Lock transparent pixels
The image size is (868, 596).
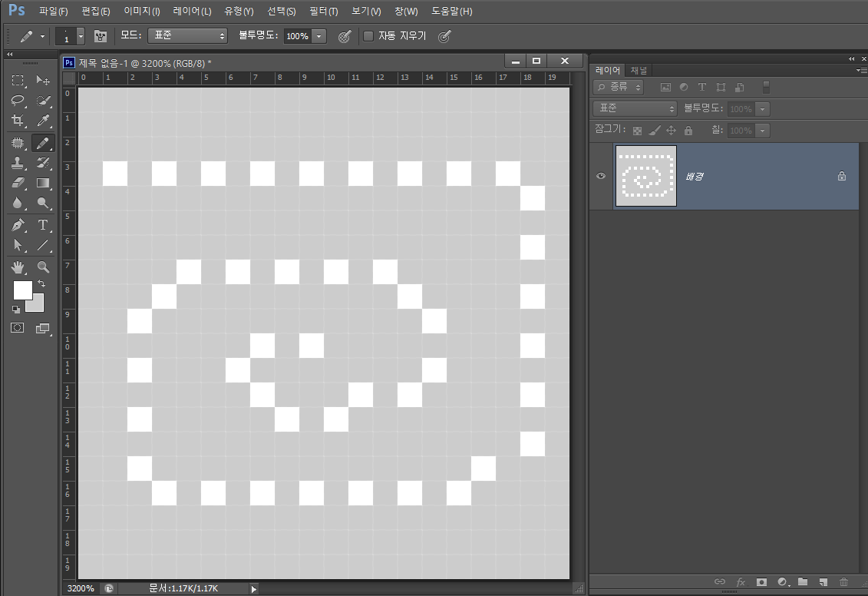click(x=638, y=131)
